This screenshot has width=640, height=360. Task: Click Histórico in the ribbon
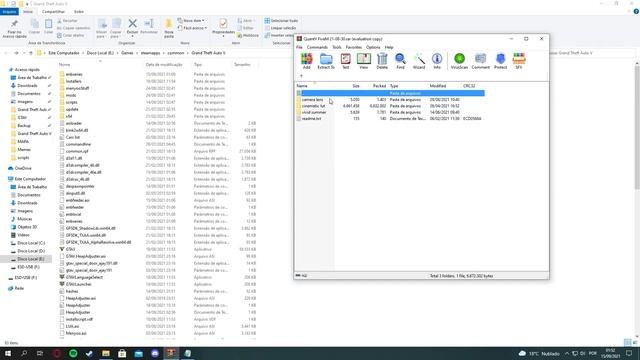click(x=248, y=35)
